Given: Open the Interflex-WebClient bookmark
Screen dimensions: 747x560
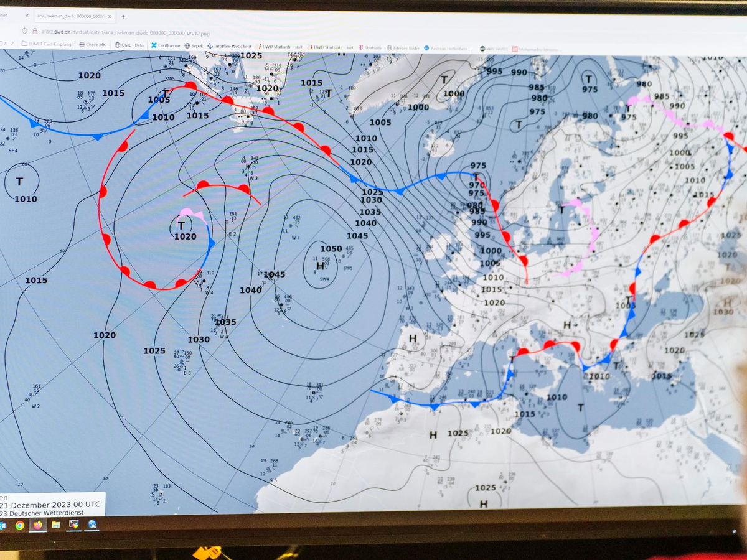Looking at the screenshot, I should pos(229,46).
